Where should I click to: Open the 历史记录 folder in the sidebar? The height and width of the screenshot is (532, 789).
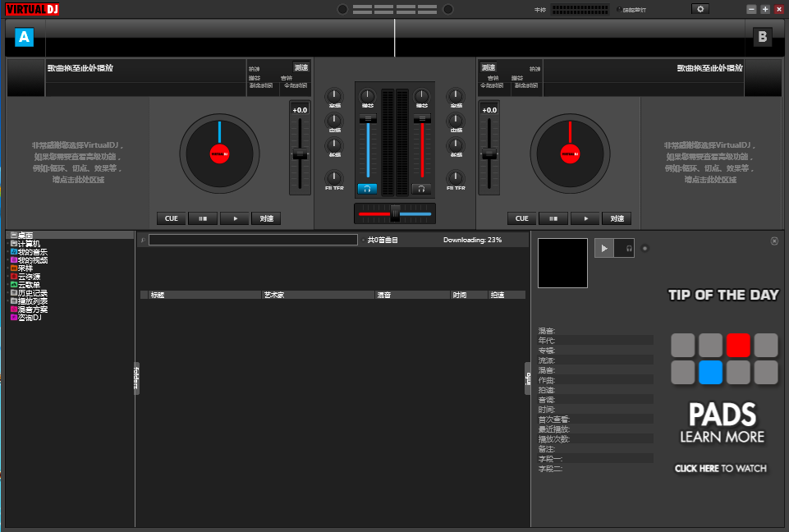[33, 293]
